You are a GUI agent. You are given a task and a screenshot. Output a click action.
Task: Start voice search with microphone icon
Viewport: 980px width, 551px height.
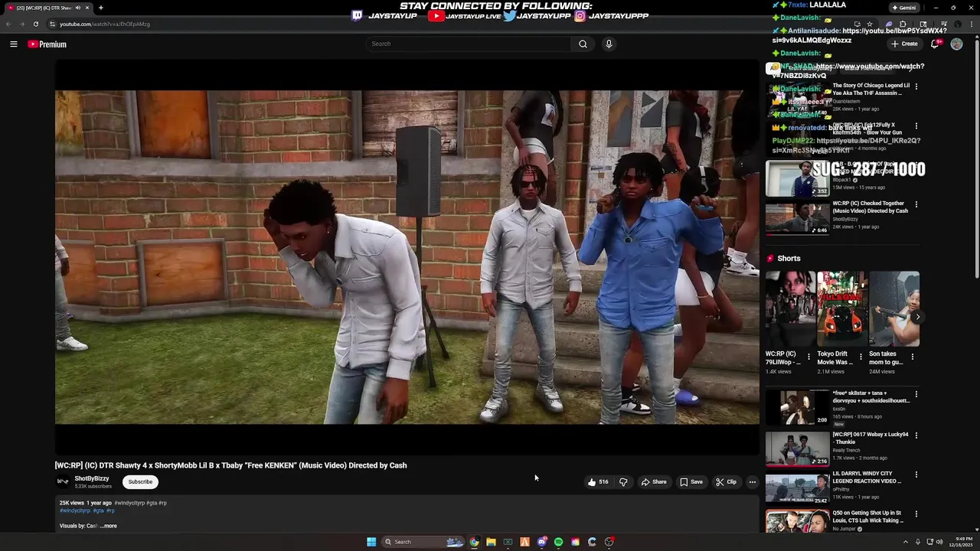tap(609, 44)
